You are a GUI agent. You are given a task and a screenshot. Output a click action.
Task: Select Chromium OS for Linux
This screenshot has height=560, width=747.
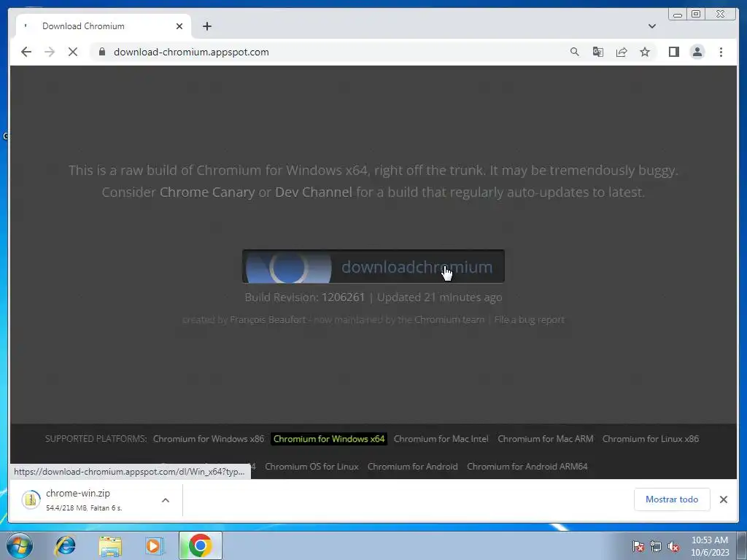click(x=311, y=466)
